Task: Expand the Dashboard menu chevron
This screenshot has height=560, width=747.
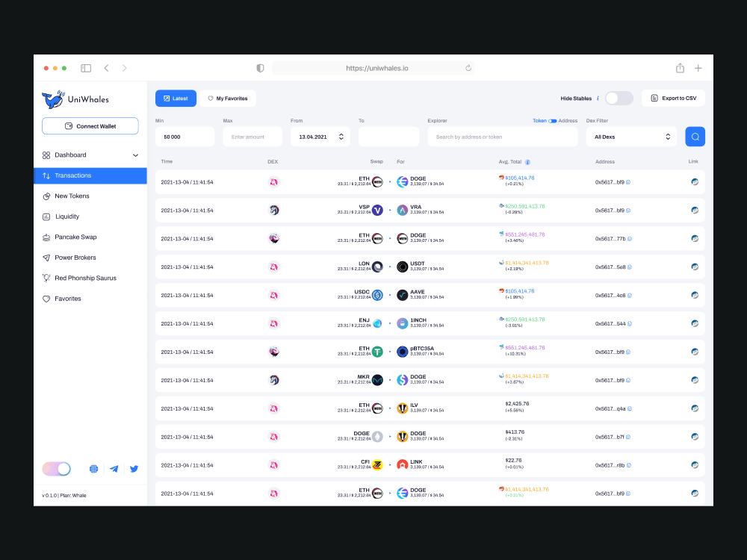Action: coord(135,155)
